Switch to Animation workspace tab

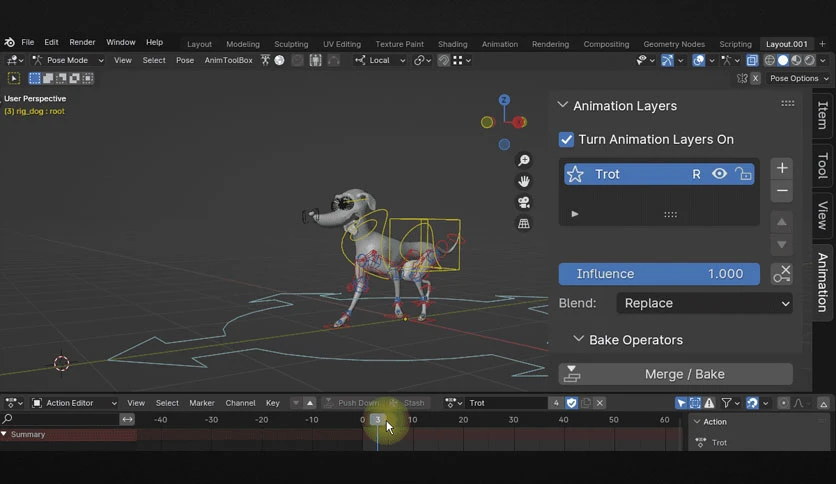coord(500,44)
